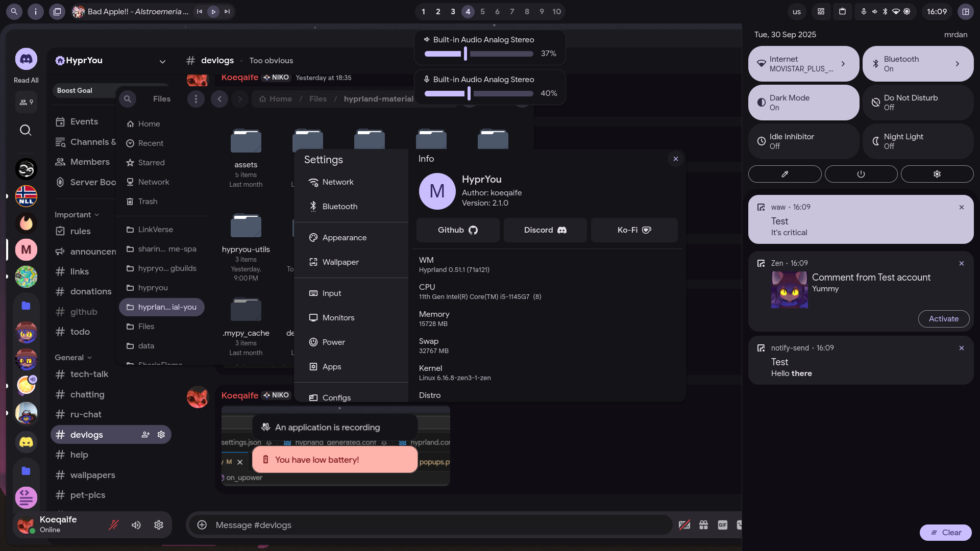Enable Idle Inhibitor tile
Image resolution: width=980 pixels, height=551 pixels.
(x=804, y=141)
